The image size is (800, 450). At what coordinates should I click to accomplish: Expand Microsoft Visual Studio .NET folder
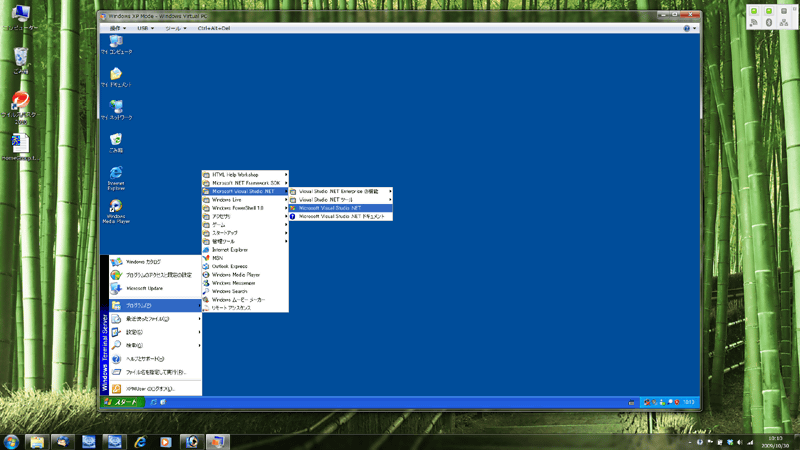coord(245,191)
